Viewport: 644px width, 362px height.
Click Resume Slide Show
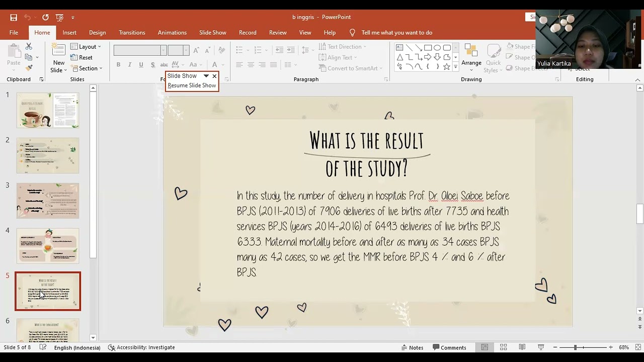click(192, 85)
